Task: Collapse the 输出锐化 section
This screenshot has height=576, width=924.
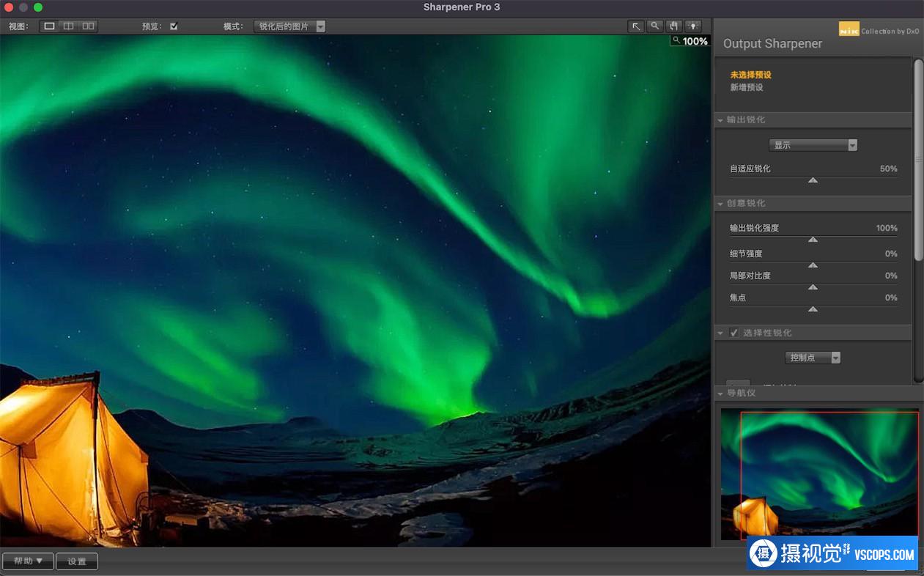Action: 720,120
